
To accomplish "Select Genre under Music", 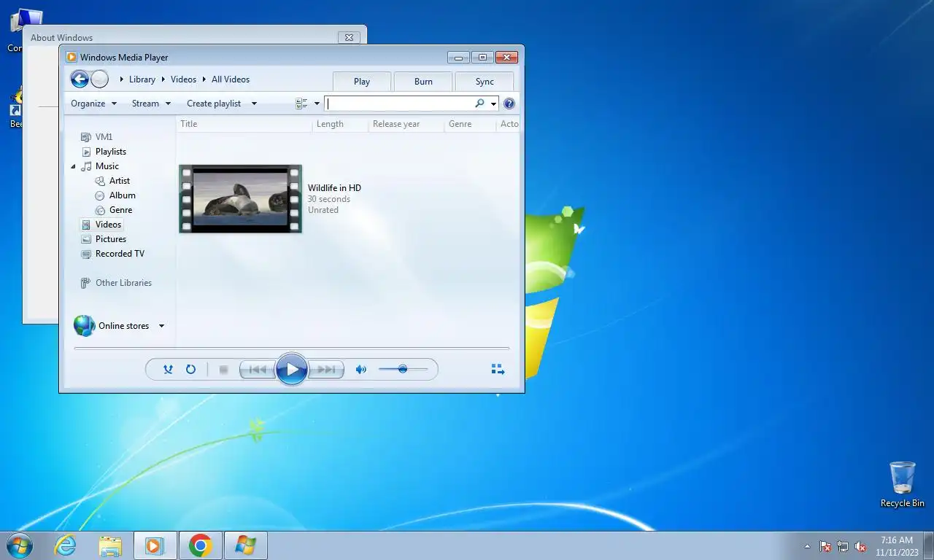I will pyautogui.click(x=120, y=210).
